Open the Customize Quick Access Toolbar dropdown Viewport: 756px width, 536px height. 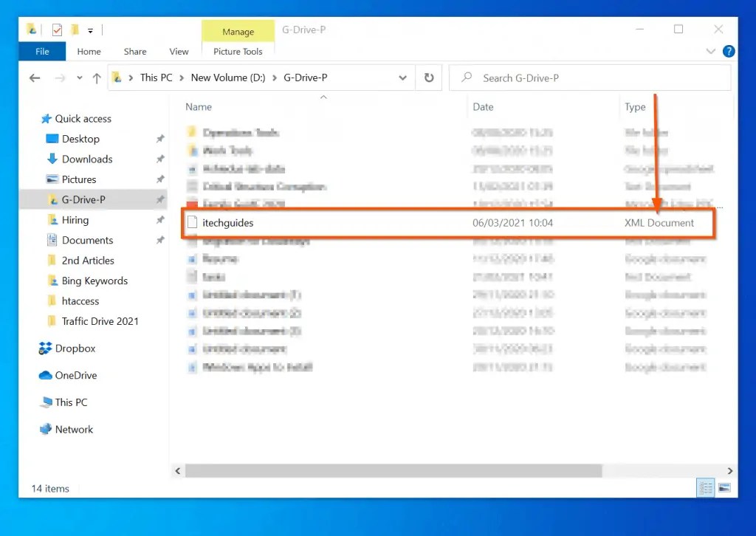(90, 29)
